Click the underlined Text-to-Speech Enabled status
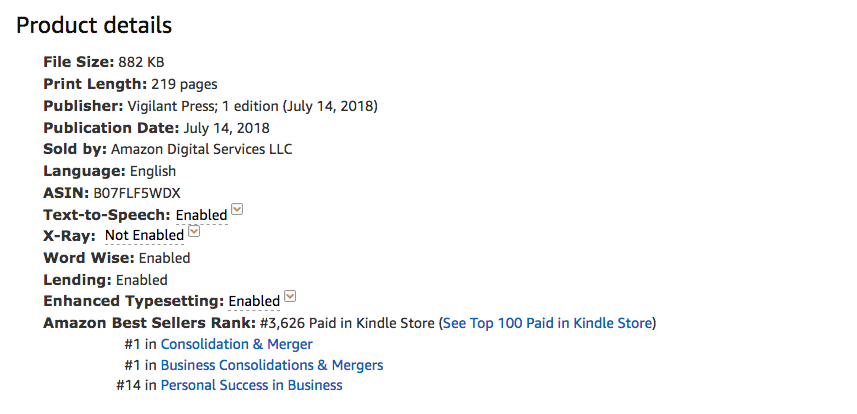This screenshot has width=857, height=414. [x=201, y=215]
